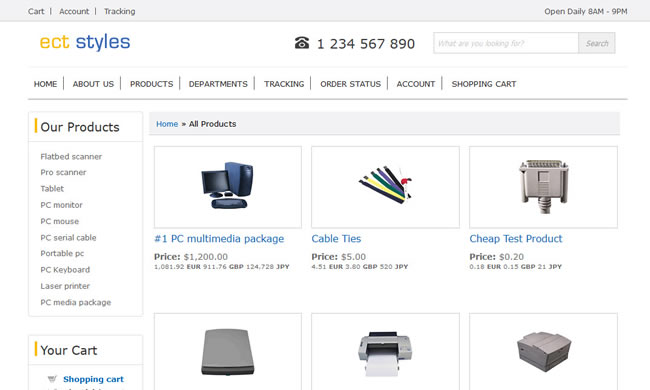Click the shopping cart icon in Your Cart
Image resolution: width=650 pixels, height=390 pixels.
52,379
